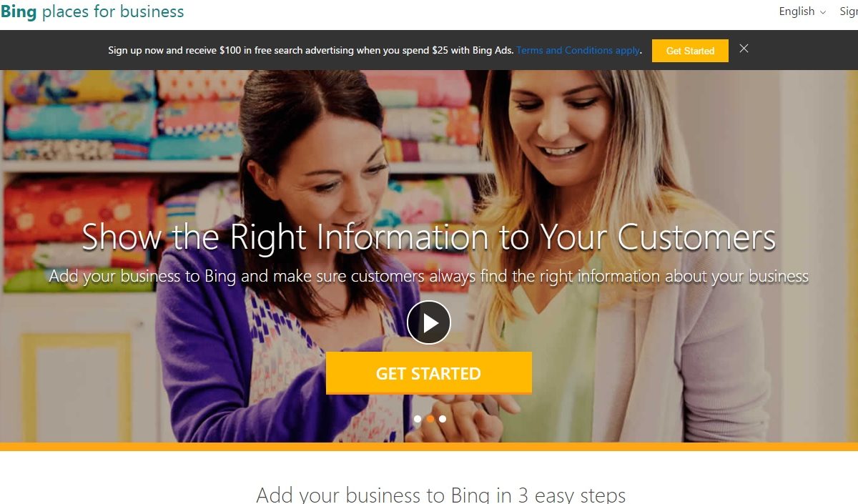Open the Sign in link at the top right
858x504 pixels.
coord(848,11)
